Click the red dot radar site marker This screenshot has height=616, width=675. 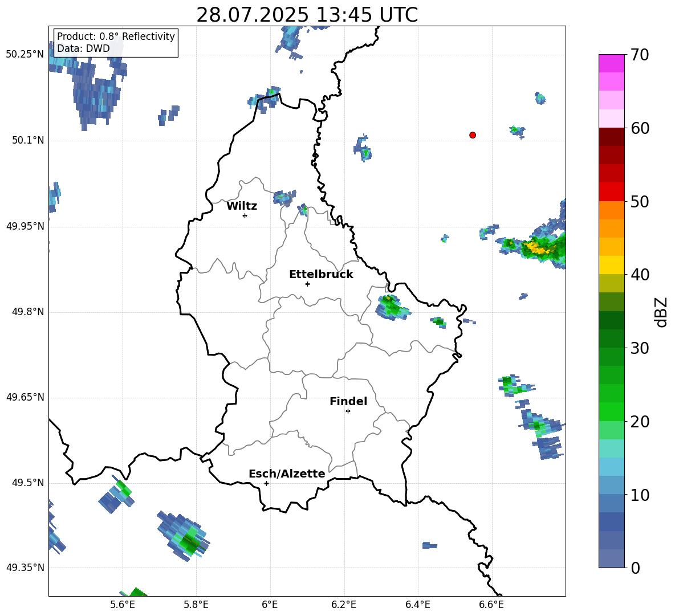pyautogui.click(x=473, y=135)
